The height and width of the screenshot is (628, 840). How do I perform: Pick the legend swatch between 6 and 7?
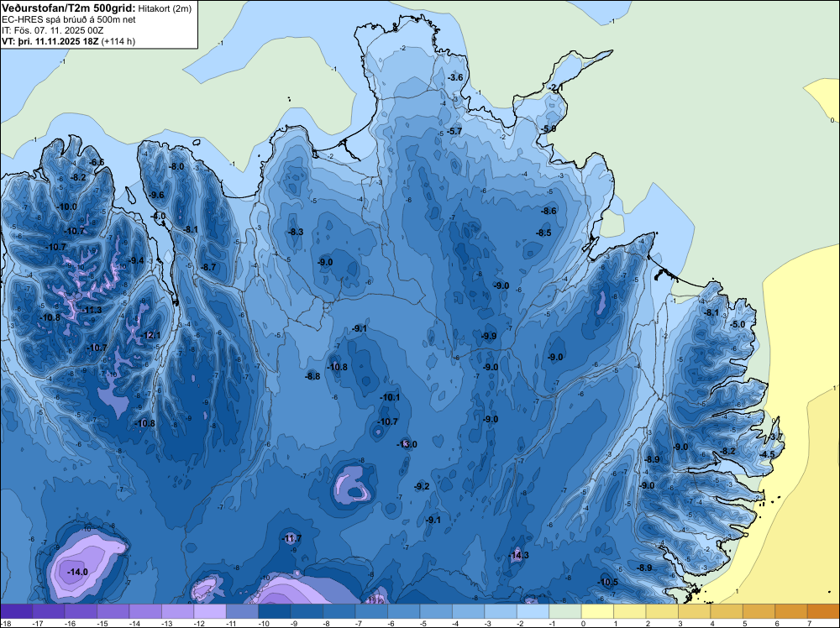(791, 611)
